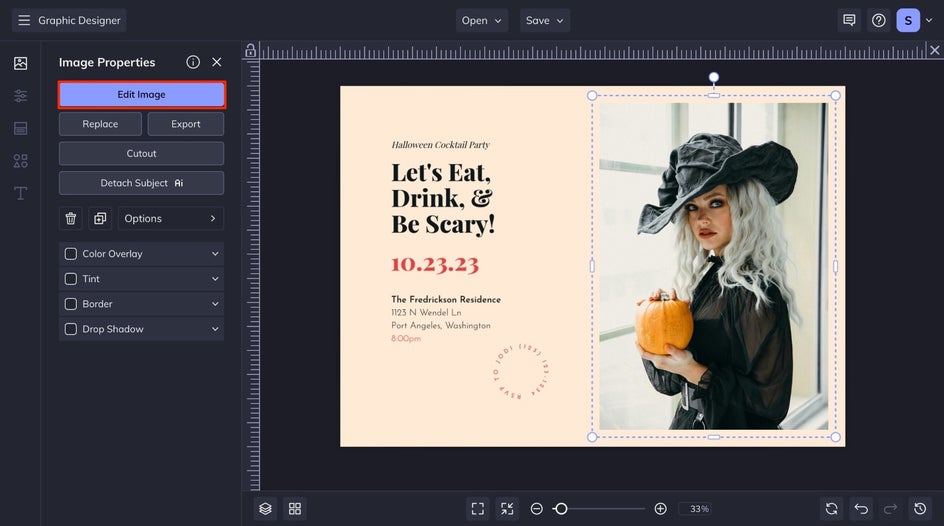Open the grid view icon in bottom bar

pos(295,509)
